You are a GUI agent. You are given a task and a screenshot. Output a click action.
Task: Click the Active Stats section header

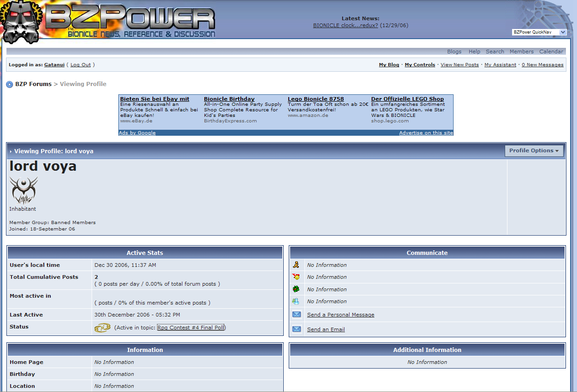(x=145, y=253)
